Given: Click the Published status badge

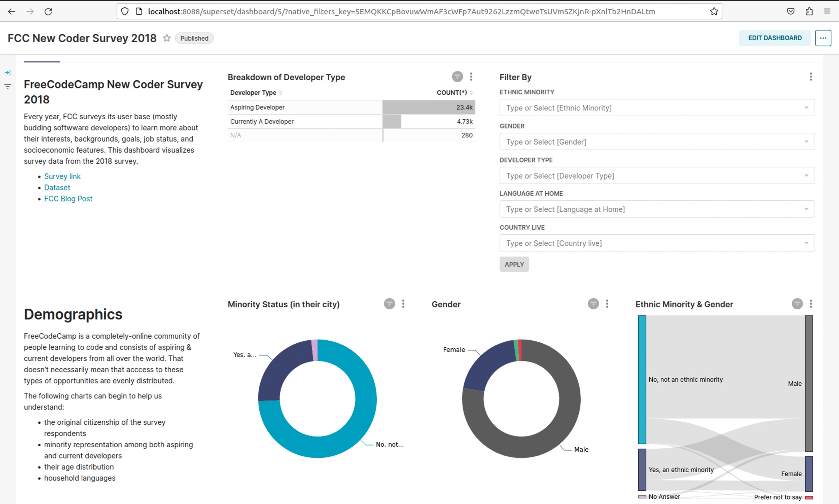Looking at the screenshot, I should pyautogui.click(x=194, y=38).
